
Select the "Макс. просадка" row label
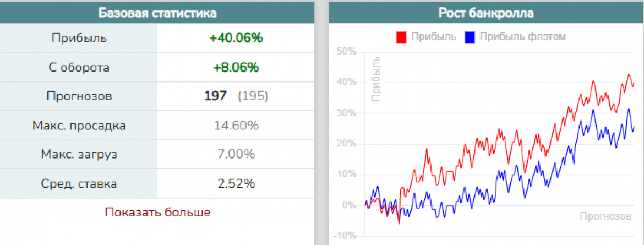pyautogui.click(x=79, y=126)
